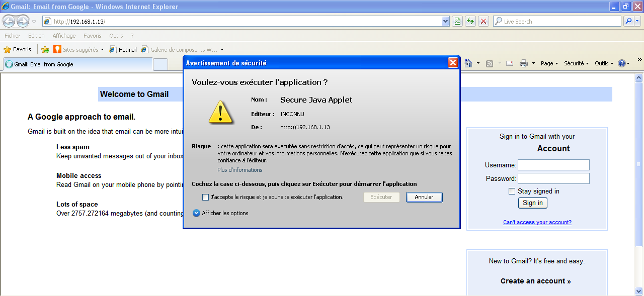The width and height of the screenshot is (644, 296).
Task: Open the Affichage menu
Action: coord(64,36)
